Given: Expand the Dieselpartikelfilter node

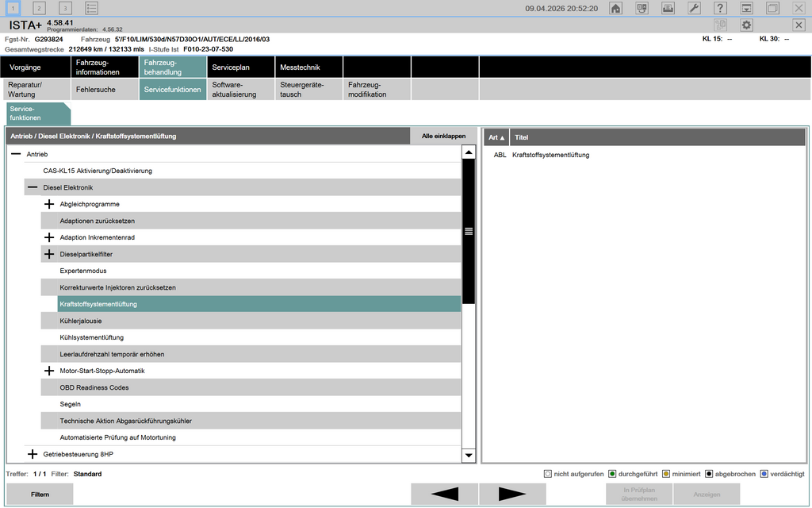Looking at the screenshot, I should click(x=49, y=254).
